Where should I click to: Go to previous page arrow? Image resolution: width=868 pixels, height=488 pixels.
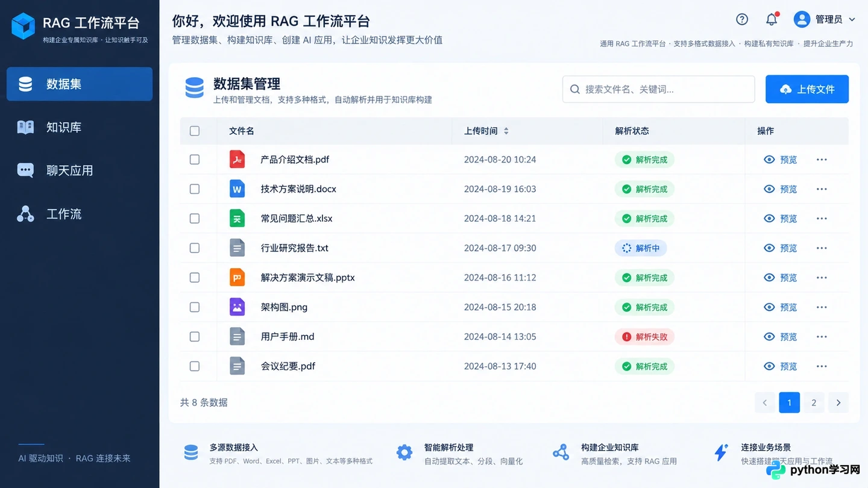(x=765, y=402)
